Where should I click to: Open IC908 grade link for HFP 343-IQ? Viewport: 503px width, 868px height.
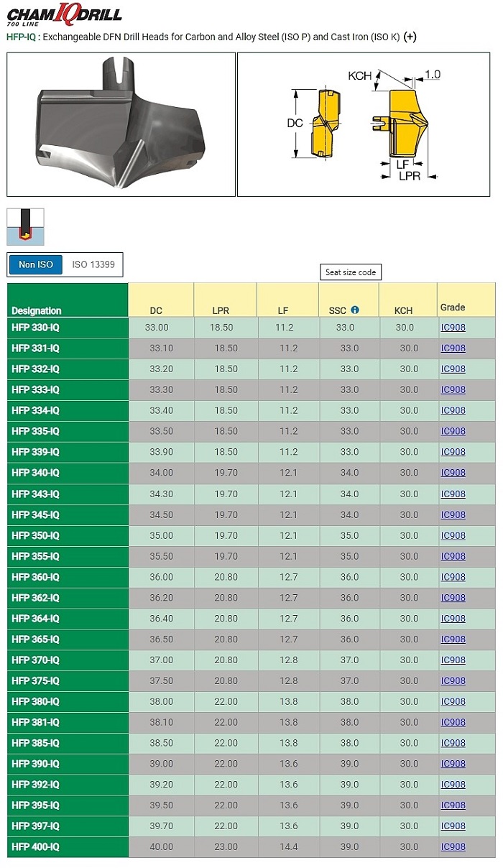point(453,494)
